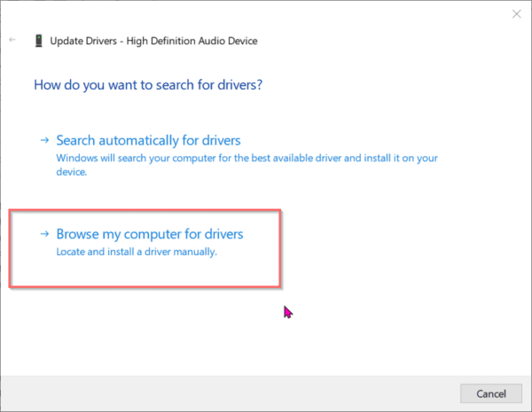Viewport: 532px width, 412px height.
Task: Choose Search automatically for drivers
Action: click(148, 141)
